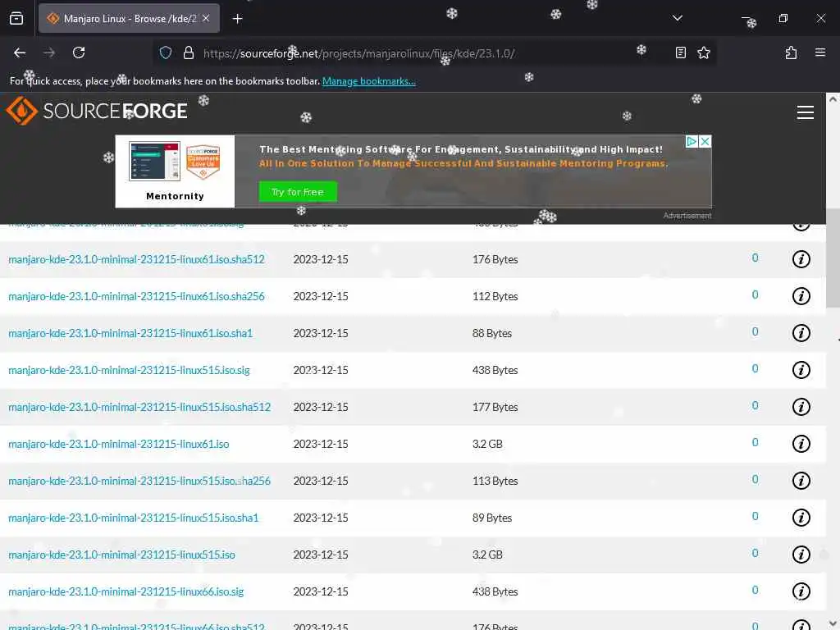View info for linux515.iso.sha512 row
The width and height of the screenshot is (840, 630).
[x=801, y=407]
